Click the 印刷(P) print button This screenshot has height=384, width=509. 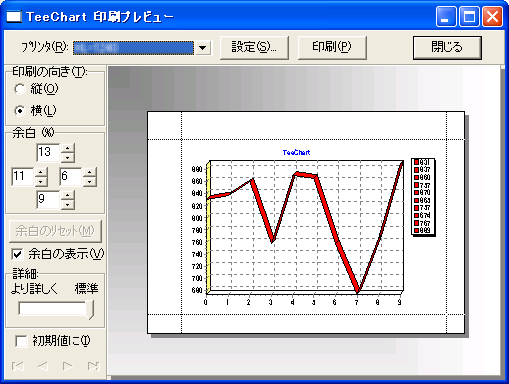[x=332, y=48]
